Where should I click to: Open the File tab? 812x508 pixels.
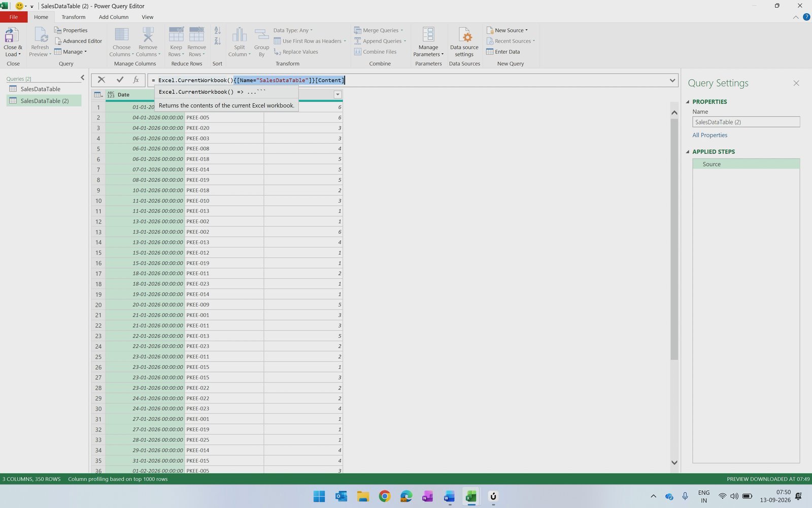pos(14,17)
